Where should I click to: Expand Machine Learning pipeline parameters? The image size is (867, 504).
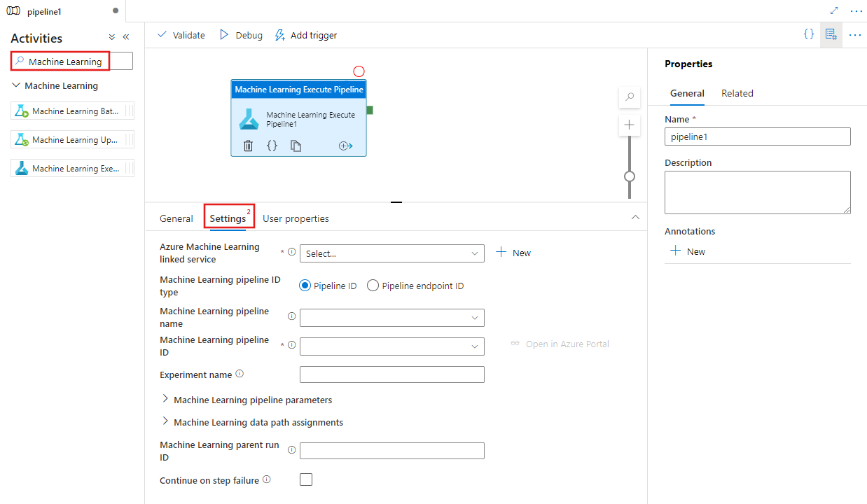click(x=165, y=399)
